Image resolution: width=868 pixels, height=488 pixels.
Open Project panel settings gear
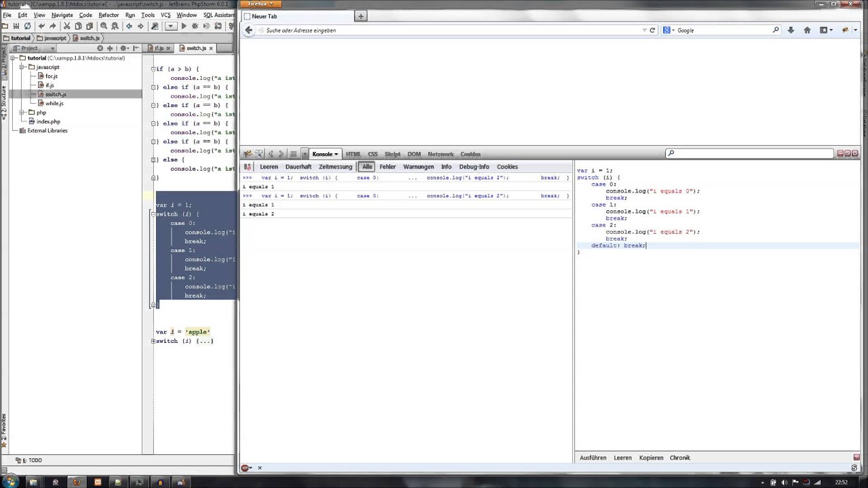124,48
